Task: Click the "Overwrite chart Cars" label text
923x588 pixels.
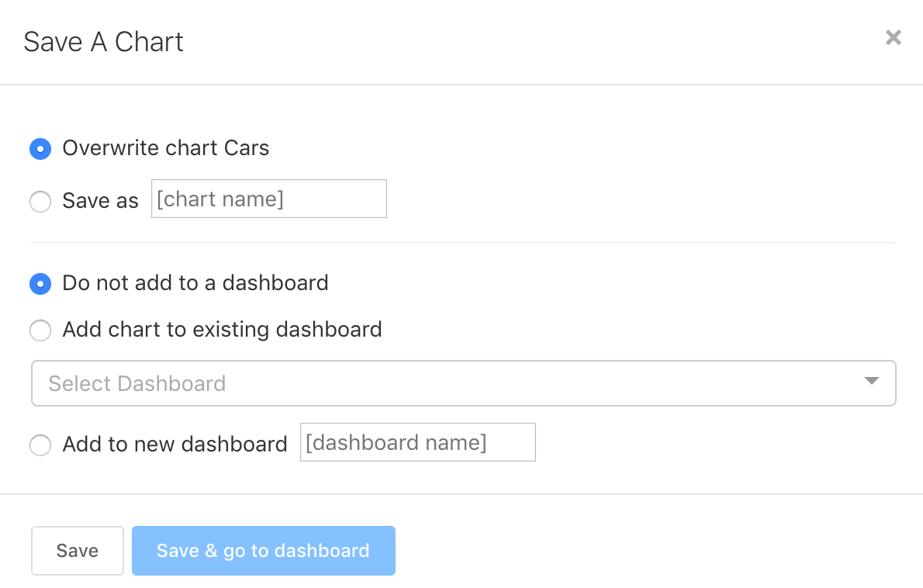Action: [166, 148]
